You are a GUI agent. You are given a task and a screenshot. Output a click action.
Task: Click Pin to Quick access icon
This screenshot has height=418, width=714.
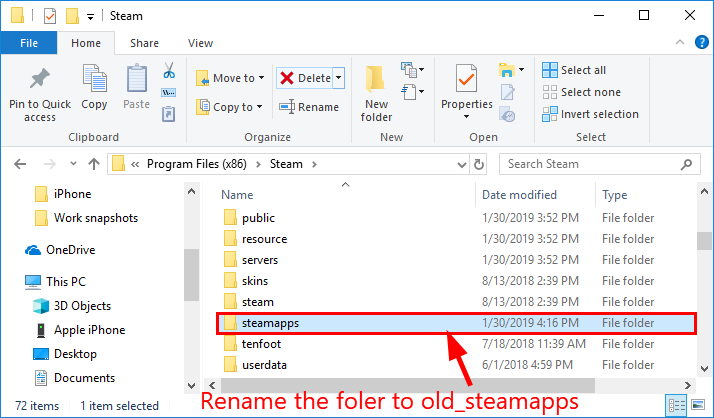[40, 80]
